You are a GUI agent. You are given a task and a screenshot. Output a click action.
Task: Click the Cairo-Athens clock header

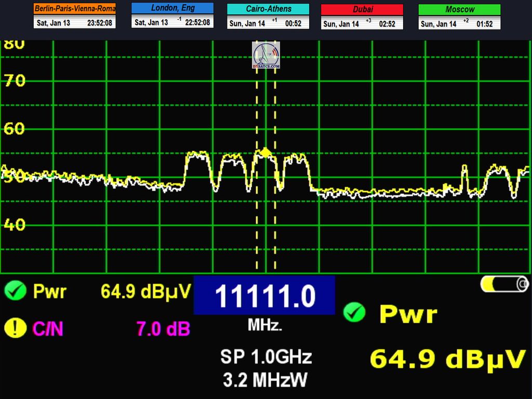[x=268, y=9]
